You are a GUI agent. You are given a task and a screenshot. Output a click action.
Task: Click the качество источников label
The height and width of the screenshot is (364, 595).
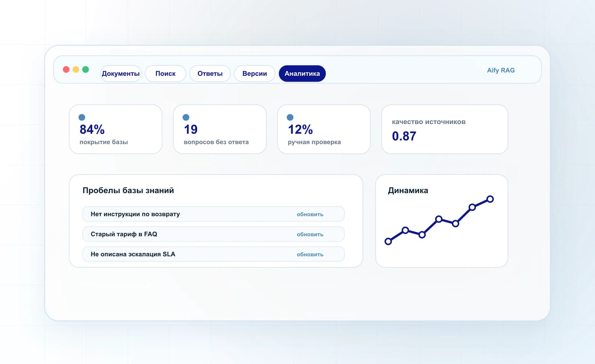[x=429, y=122]
